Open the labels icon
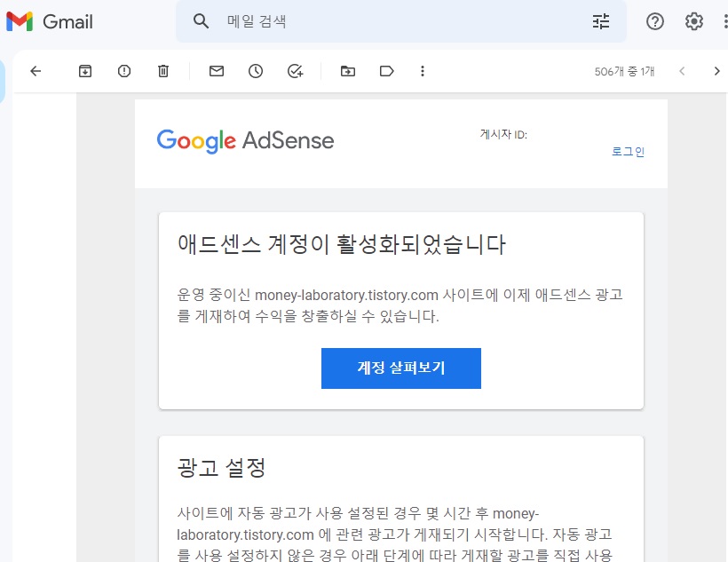 387,71
